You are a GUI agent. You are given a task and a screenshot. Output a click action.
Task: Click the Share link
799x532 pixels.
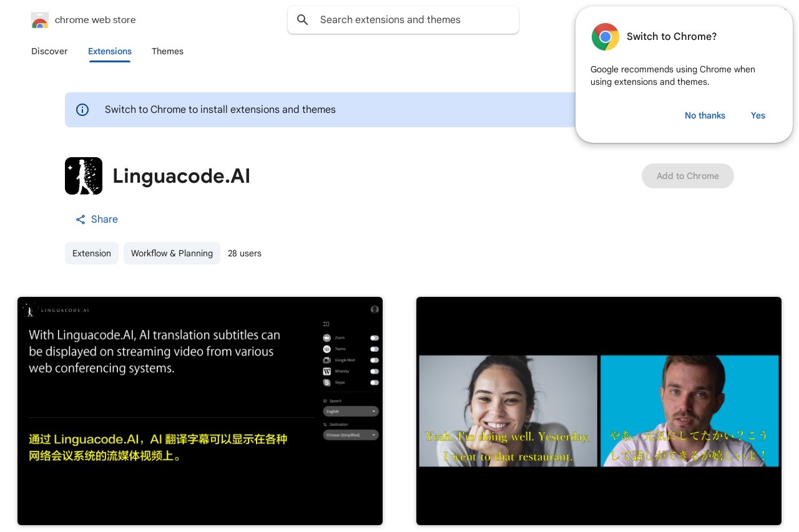[x=97, y=220]
